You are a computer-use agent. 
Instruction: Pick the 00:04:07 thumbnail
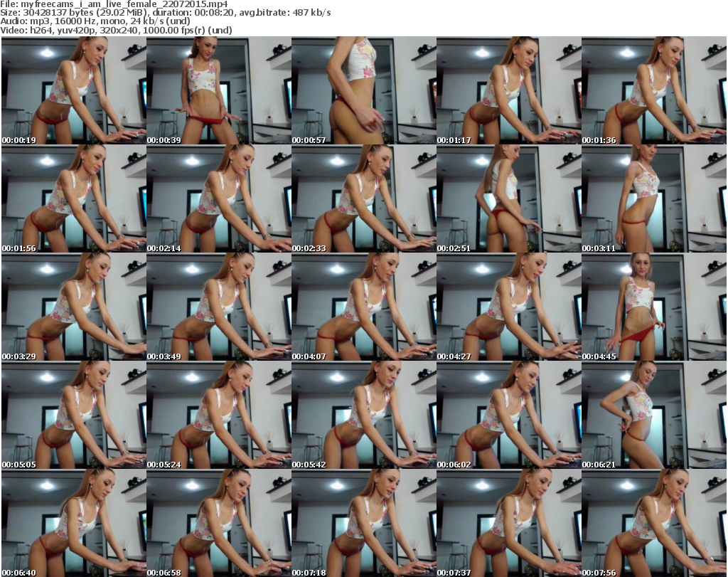(x=364, y=307)
